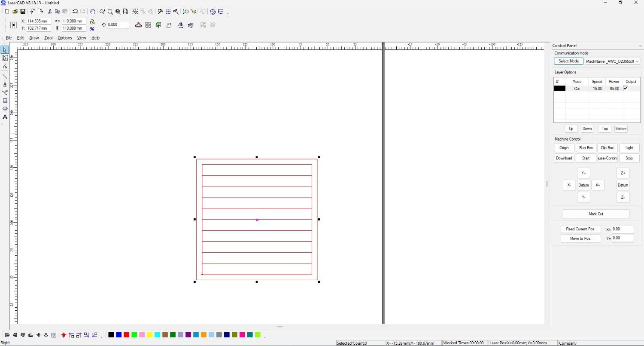Image resolution: width=644 pixels, height=346 pixels.
Task: Create a new file with the blank page icon
Action: click(x=7, y=12)
